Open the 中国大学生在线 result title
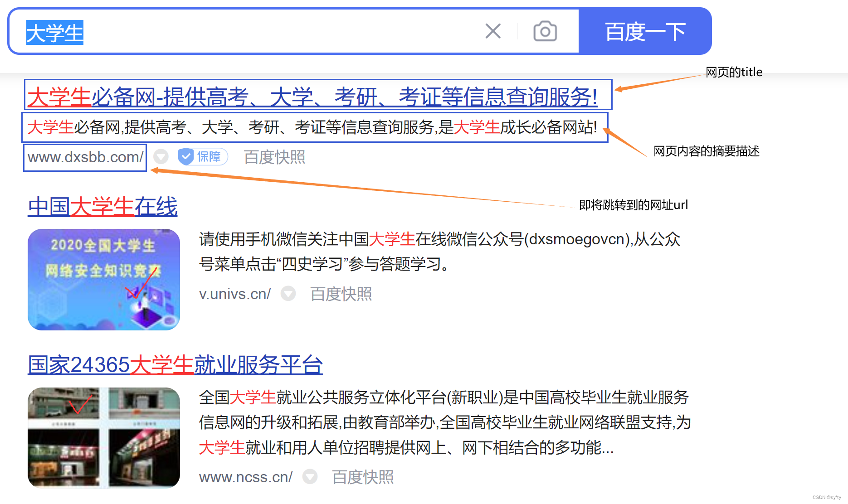The width and height of the screenshot is (848, 504). click(x=102, y=207)
